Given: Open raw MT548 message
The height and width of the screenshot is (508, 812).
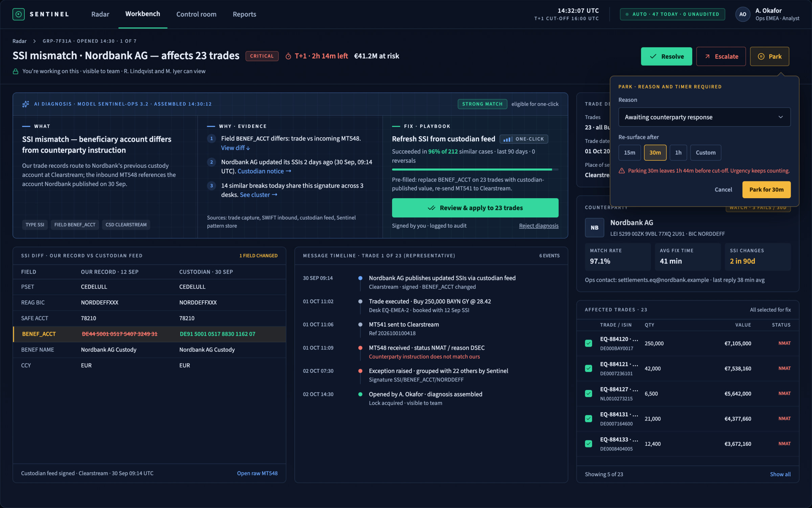Looking at the screenshot, I should click(257, 473).
